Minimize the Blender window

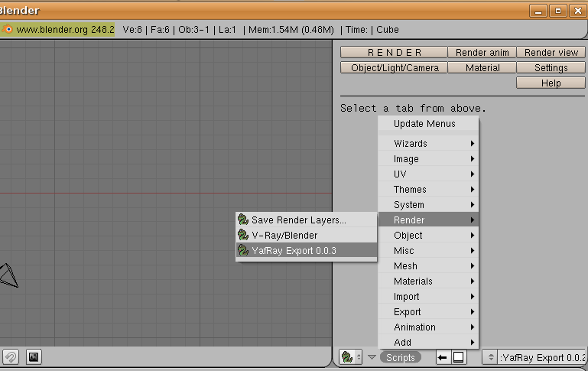point(538,11)
